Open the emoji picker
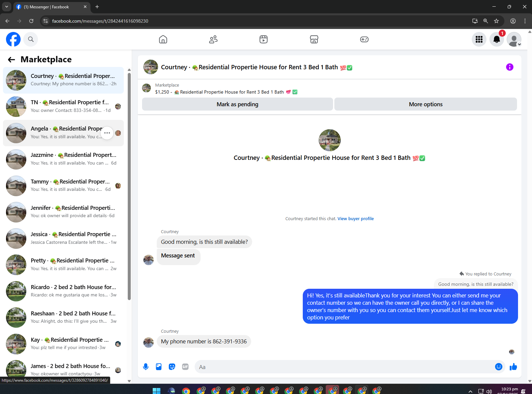The width and height of the screenshot is (532, 394). point(498,367)
